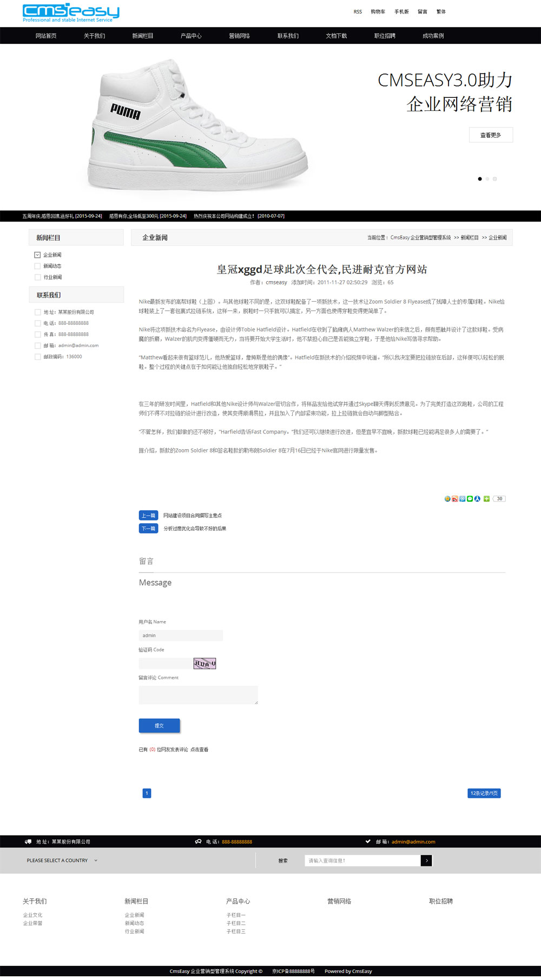Switch to 繁体 traditional Chinese
Viewport: 541px width, 980px height.
click(441, 12)
